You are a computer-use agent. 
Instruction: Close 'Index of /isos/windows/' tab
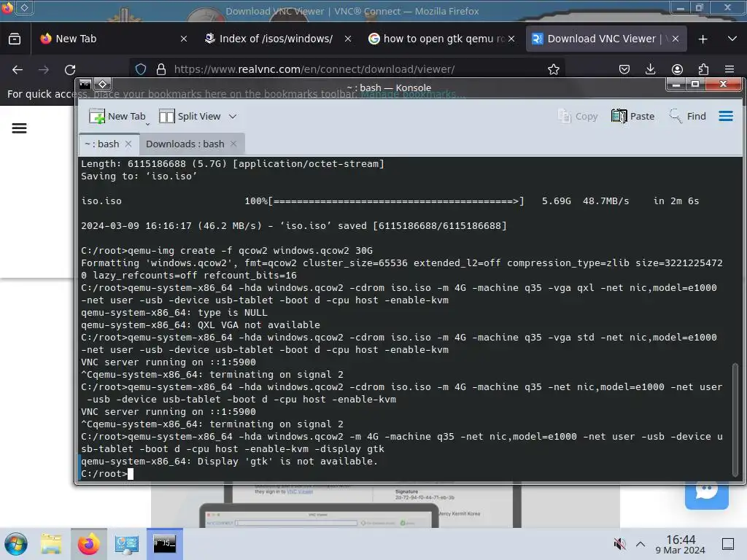point(348,39)
